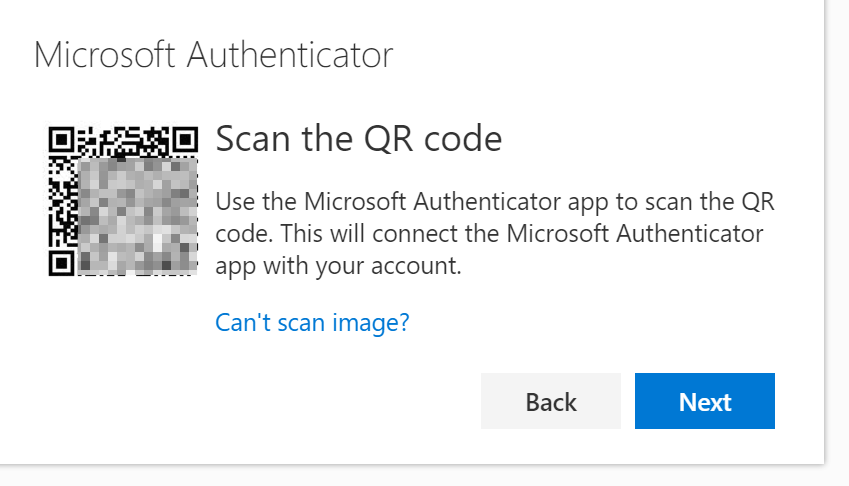Click the QR code image

coord(122,201)
